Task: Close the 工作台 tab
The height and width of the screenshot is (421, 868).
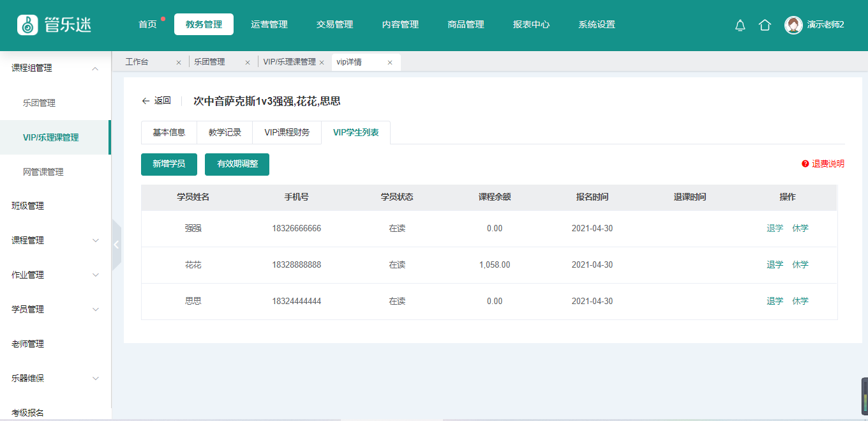Action: (179, 63)
